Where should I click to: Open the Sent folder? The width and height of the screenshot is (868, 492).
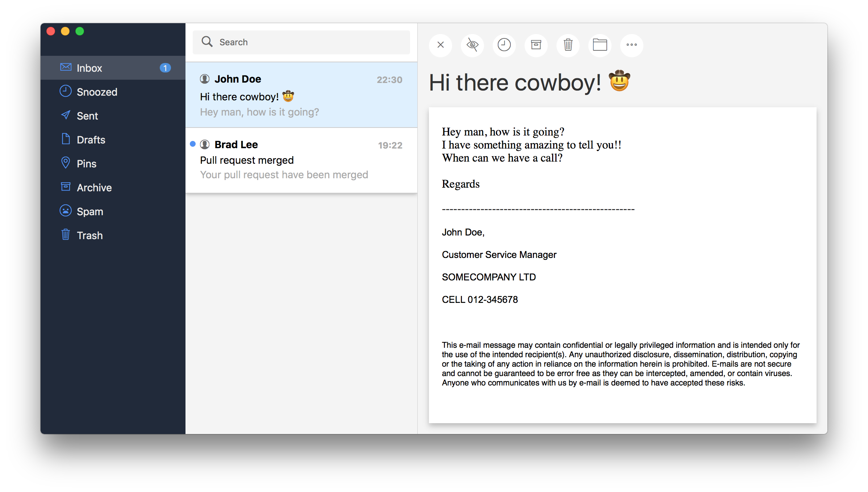(87, 116)
